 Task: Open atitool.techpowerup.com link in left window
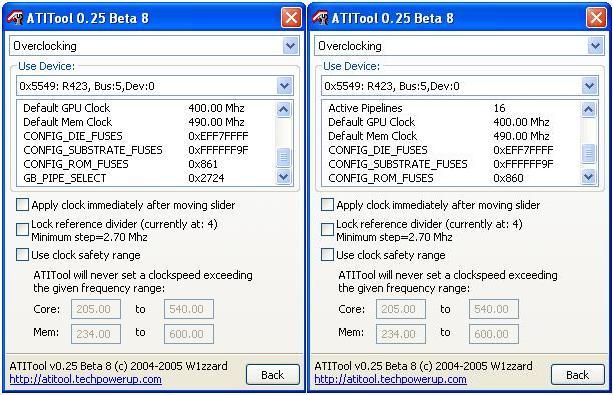[85, 379]
